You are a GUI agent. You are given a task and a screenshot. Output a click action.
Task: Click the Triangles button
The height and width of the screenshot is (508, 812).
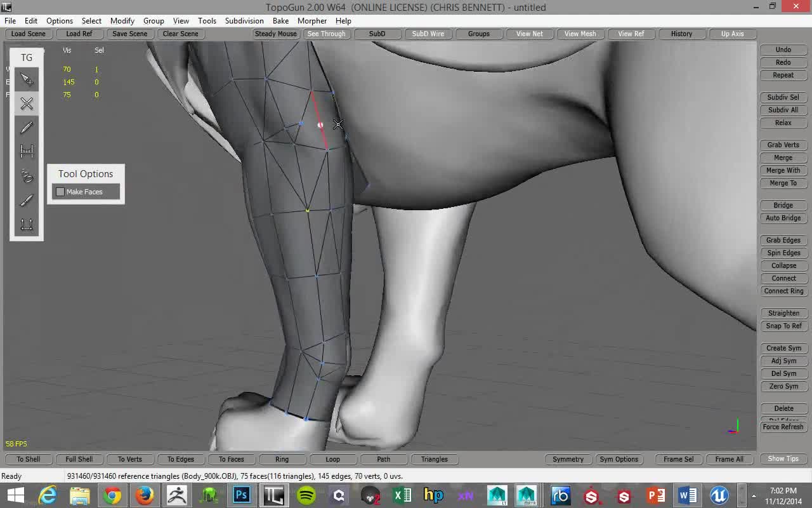435,459
